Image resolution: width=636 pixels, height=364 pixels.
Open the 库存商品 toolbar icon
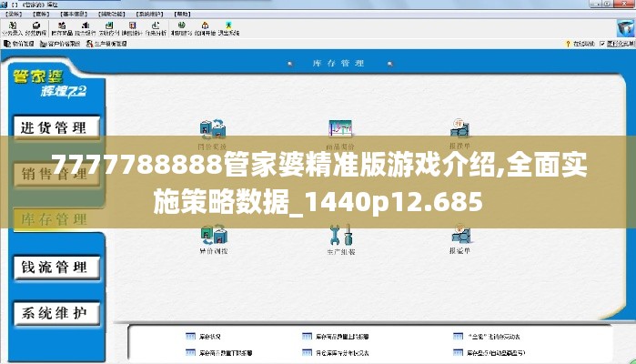point(62,28)
